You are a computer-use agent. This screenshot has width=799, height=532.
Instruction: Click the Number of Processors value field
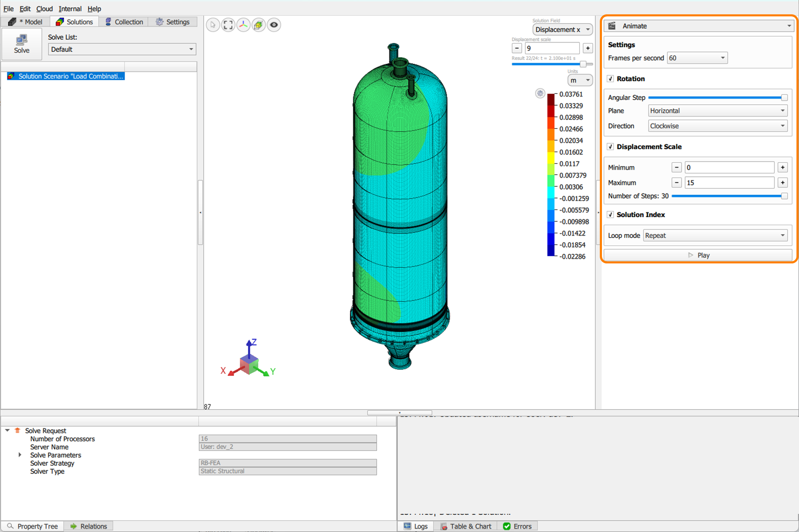288,438
